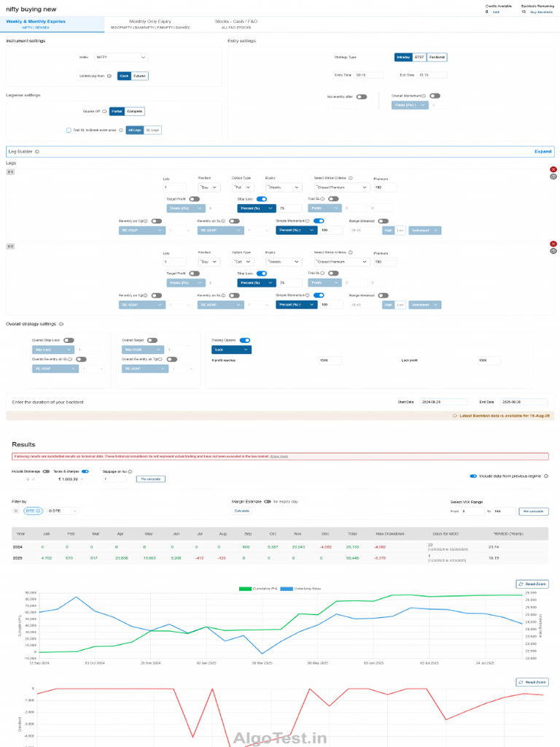The image size is (560, 747).
Task: Show info for leg #1 Select Strike Criteria
Action: (x=351, y=178)
